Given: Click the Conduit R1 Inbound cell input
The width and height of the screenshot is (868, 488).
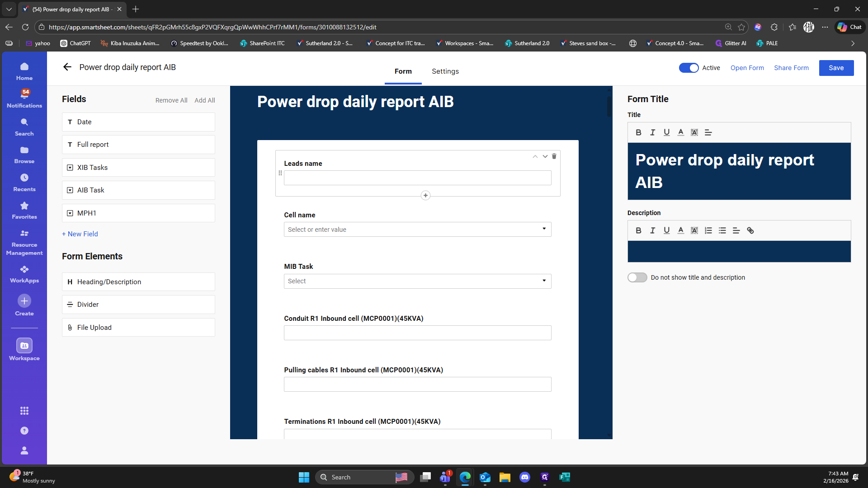Looking at the screenshot, I should (417, 333).
